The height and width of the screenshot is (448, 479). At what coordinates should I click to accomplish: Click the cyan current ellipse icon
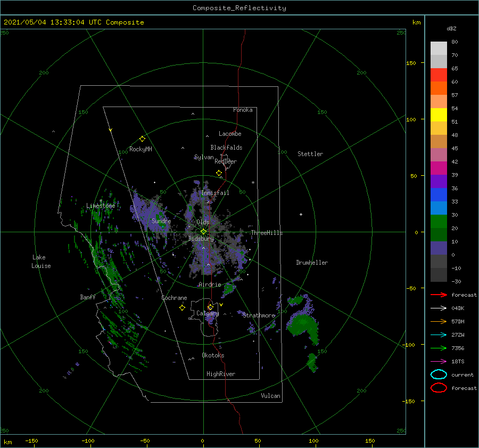439,374
